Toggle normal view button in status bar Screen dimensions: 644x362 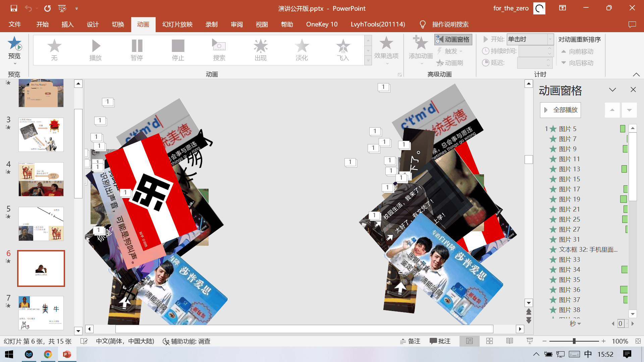coord(469,341)
